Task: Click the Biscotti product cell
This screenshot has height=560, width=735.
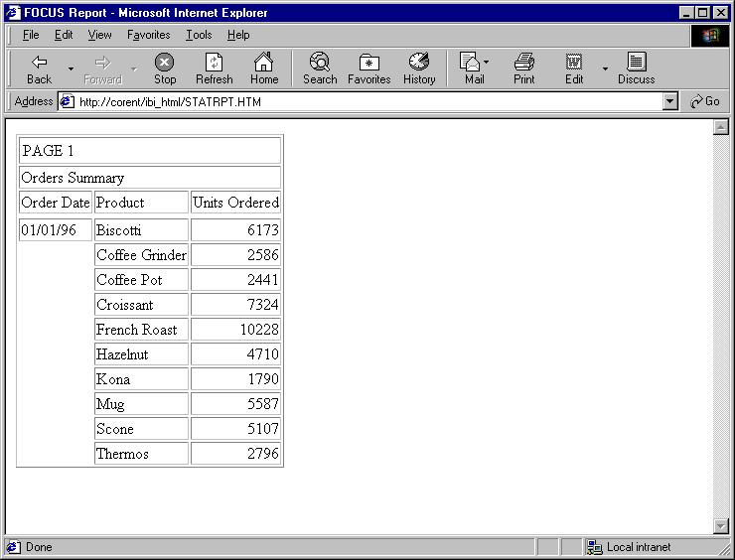Action: (142, 229)
